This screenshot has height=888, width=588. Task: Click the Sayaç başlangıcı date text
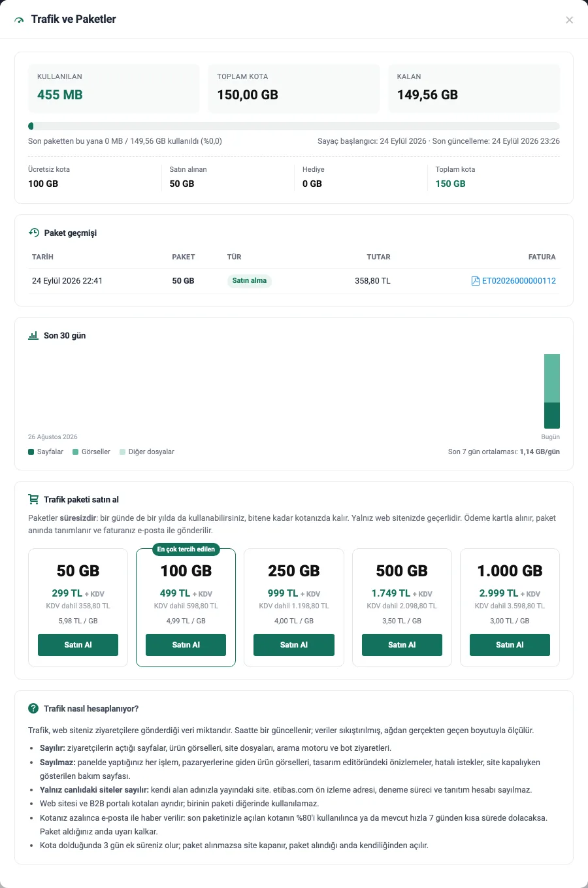click(372, 141)
